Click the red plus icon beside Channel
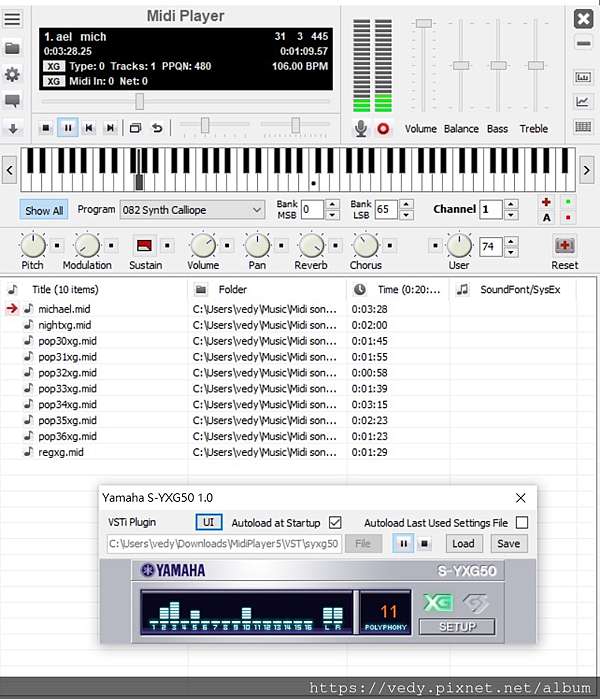 pos(546,202)
